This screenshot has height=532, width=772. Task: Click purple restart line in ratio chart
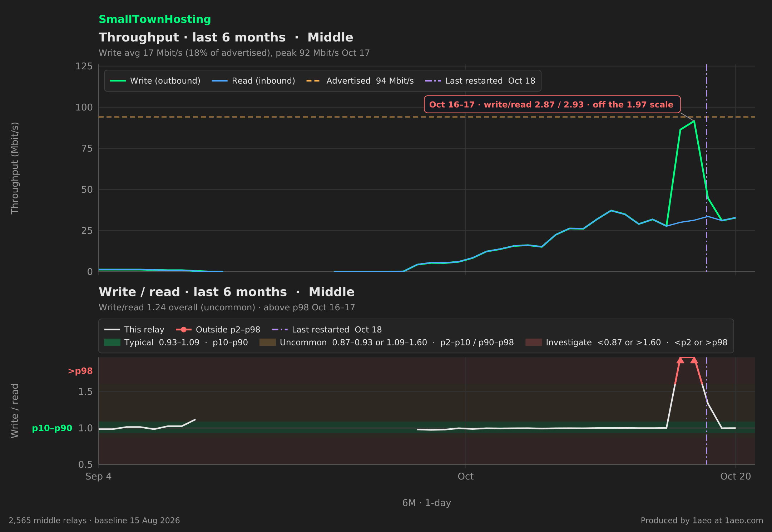(x=707, y=411)
